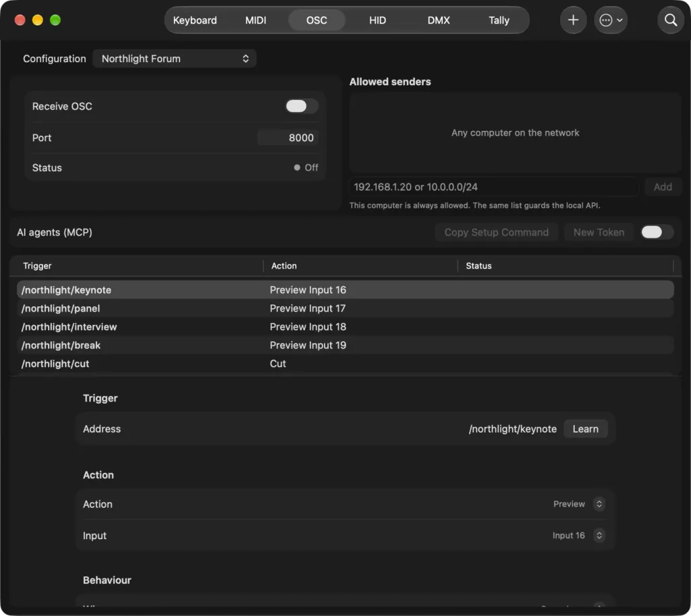Switch to the Keyboard tab
The image size is (691, 616).
coord(195,20)
